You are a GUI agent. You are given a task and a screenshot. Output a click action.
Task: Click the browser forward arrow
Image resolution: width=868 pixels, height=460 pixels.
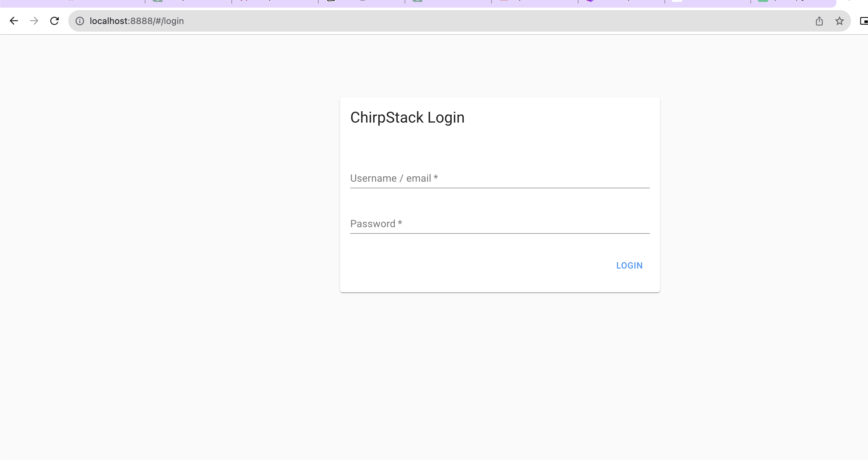click(34, 21)
